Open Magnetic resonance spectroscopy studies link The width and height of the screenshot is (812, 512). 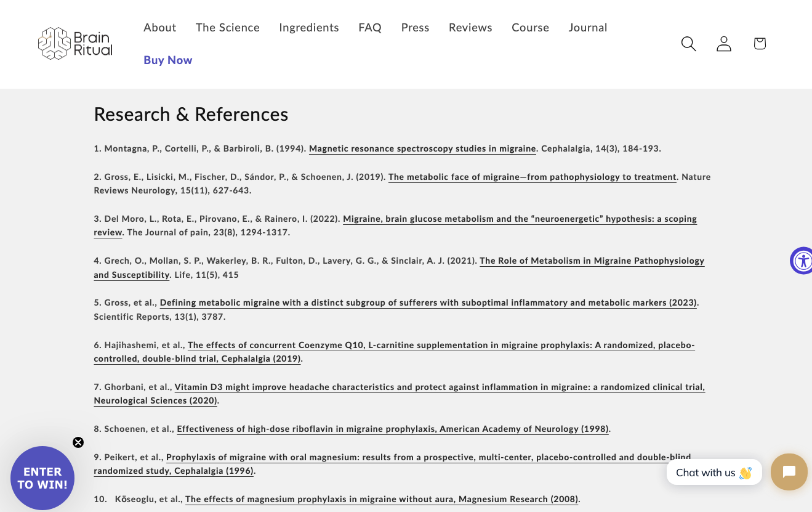pyautogui.click(x=422, y=148)
